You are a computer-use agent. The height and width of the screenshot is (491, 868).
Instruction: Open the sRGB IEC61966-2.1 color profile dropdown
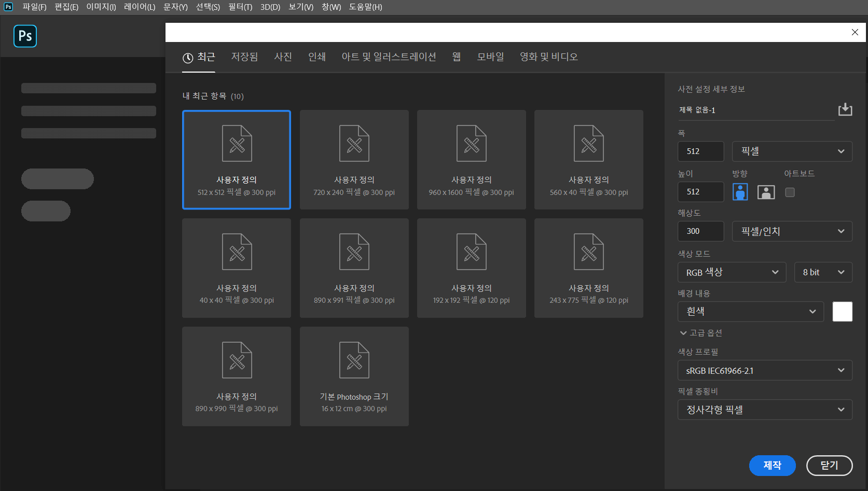click(765, 370)
